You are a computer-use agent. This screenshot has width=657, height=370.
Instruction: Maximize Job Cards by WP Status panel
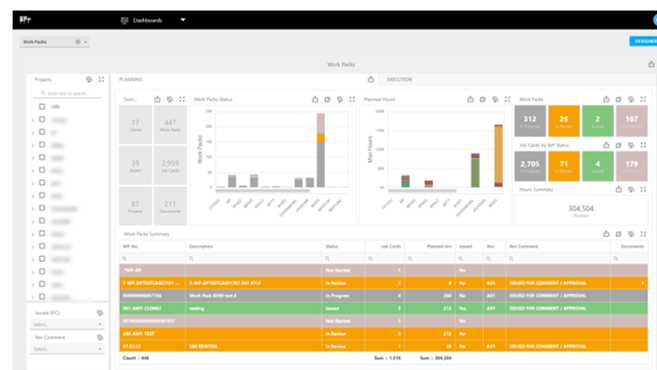643,145
